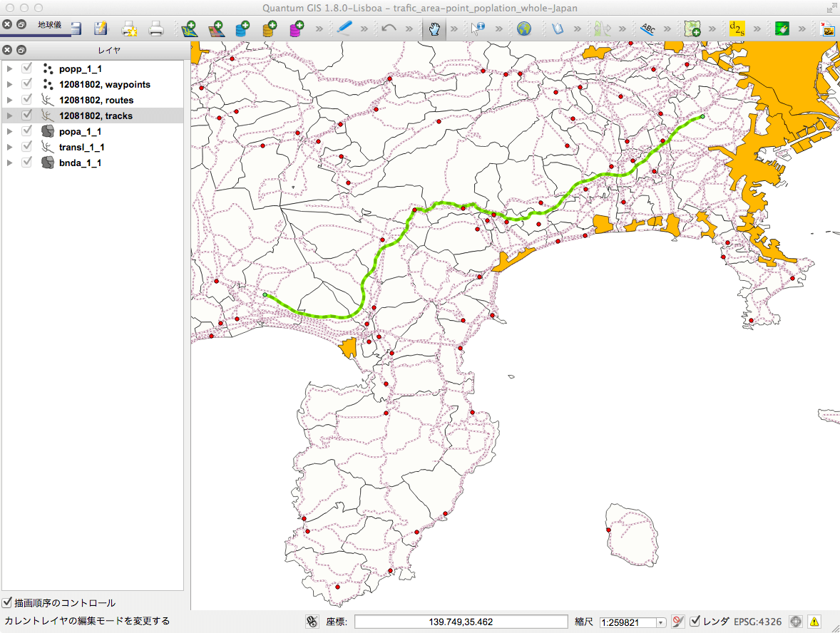Open the Print Composer printer icon
Viewport: 840px width, 633px height.
156,29
